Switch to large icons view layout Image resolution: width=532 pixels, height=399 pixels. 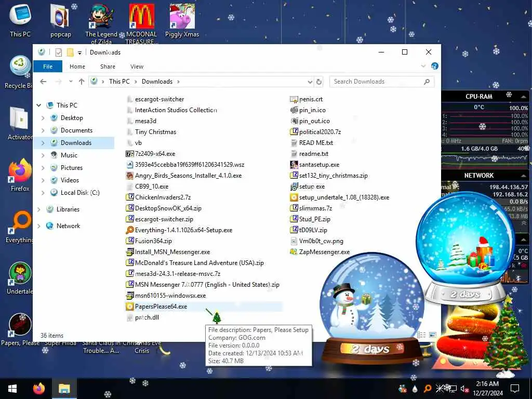click(x=433, y=335)
